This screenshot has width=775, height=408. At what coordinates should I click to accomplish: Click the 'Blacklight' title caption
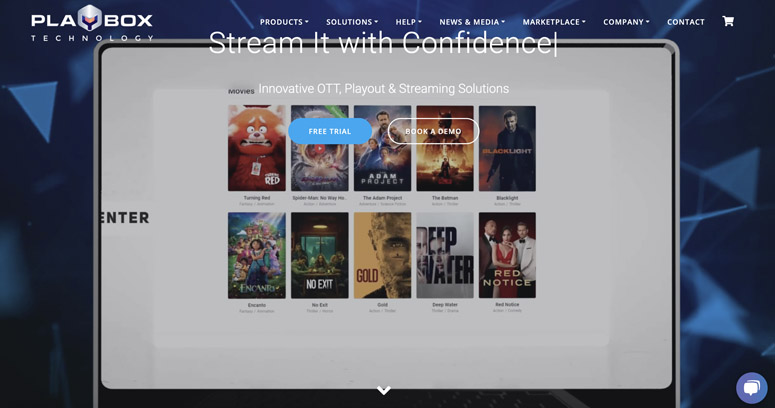(x=507, y=198)
